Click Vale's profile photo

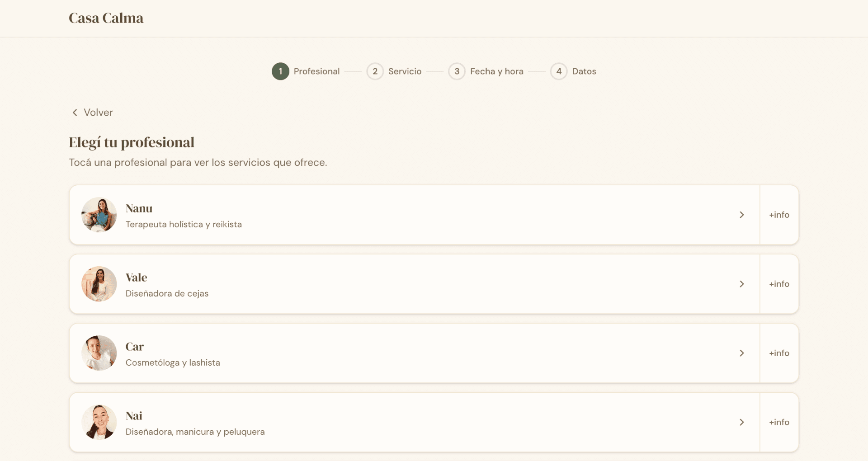point(99,284)
